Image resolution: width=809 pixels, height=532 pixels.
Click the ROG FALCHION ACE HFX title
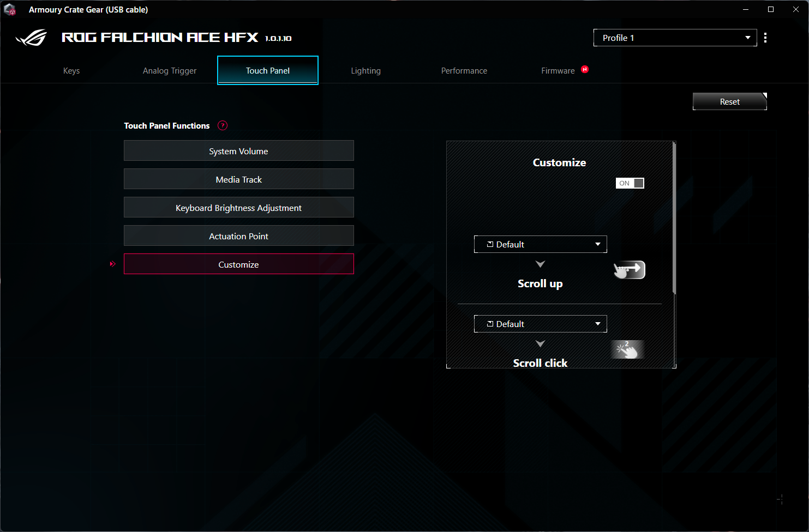click(x=160, y=37)
